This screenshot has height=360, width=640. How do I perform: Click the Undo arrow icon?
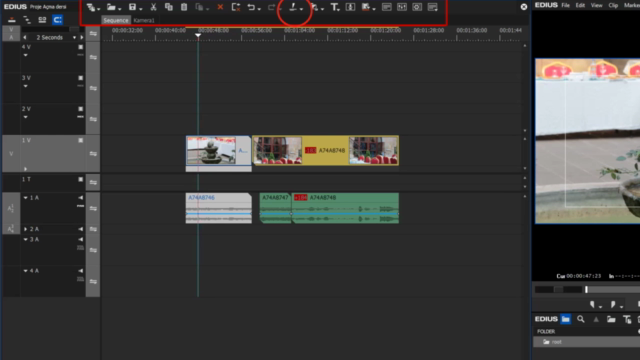251,7
